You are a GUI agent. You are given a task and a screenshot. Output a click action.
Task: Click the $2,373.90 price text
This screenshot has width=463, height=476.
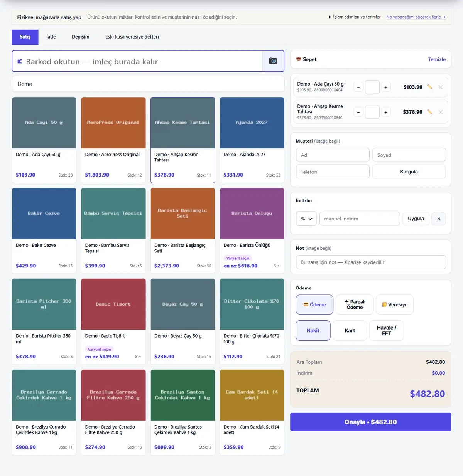click(x=167, y=266)
